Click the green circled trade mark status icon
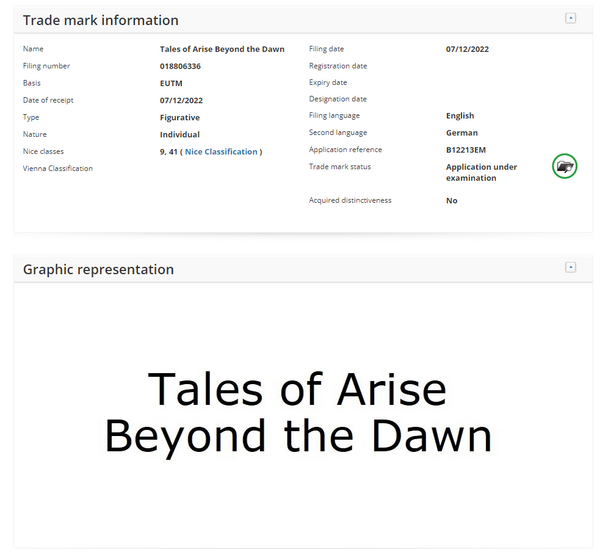This screenshot has height=549, width=600. 564,166
